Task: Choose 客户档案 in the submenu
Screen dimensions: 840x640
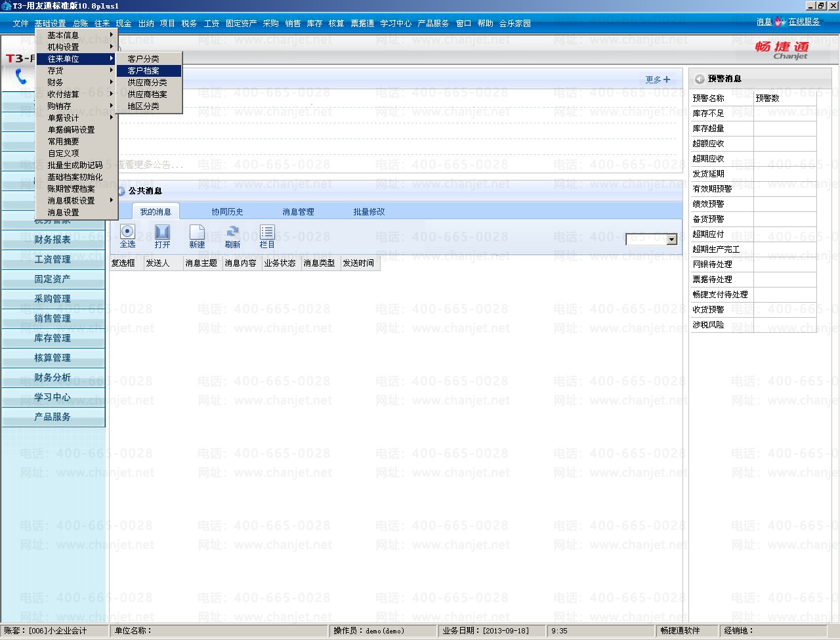Action: [149, 71]
